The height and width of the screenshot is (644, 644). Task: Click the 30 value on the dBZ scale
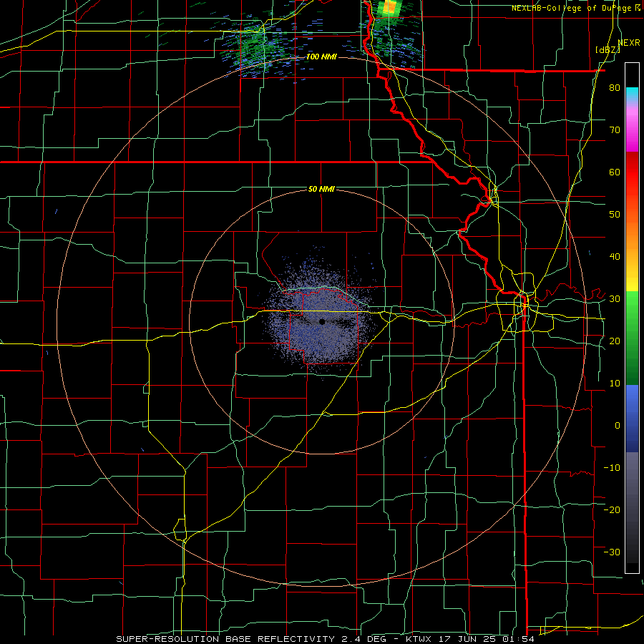[615, 299]
